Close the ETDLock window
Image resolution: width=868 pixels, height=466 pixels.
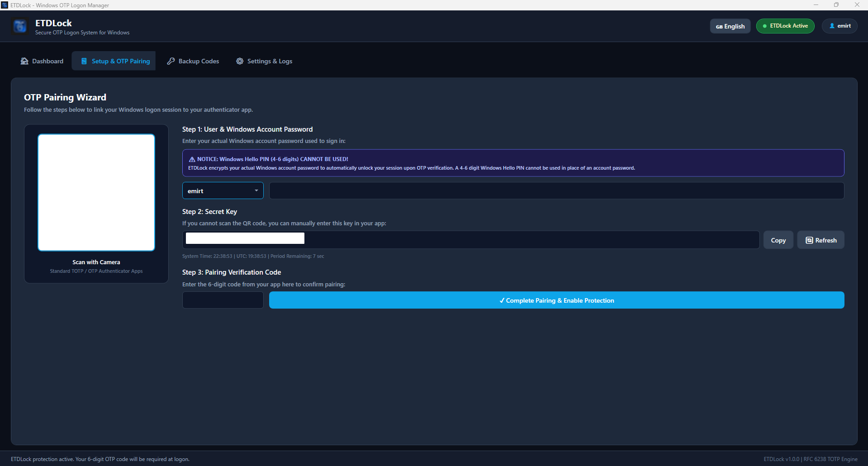[857, 5]
